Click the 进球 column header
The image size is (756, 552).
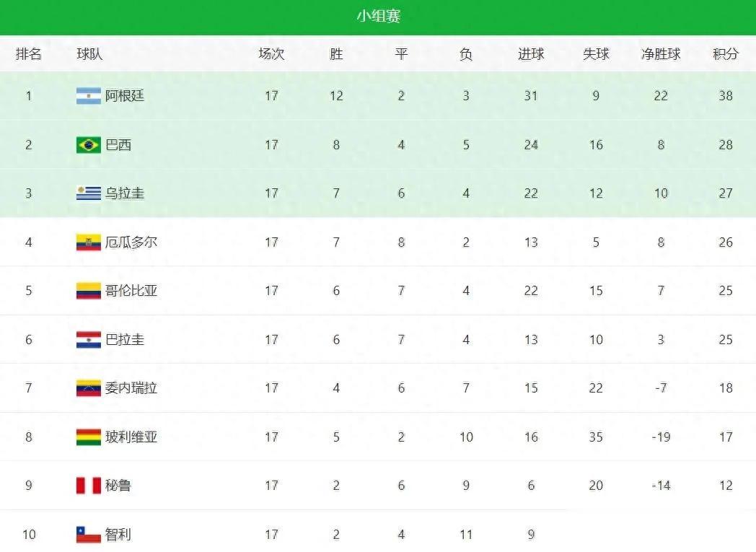(x=531, y=54)
